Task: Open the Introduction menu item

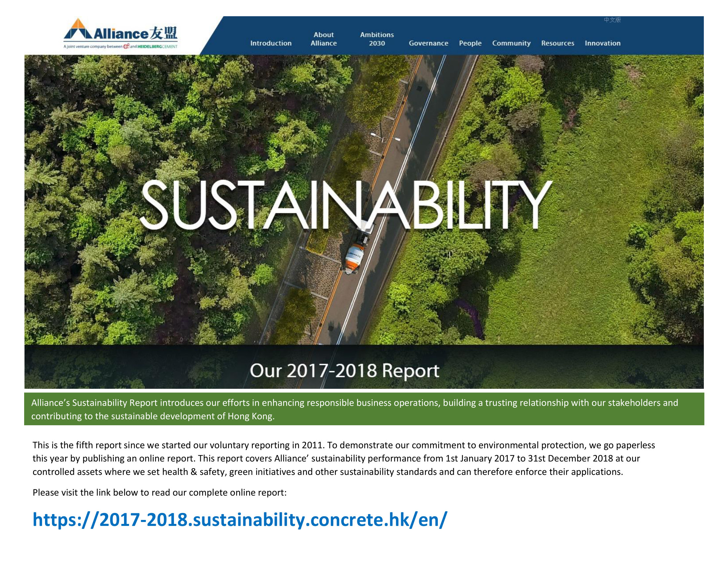Action: (271, 43)
